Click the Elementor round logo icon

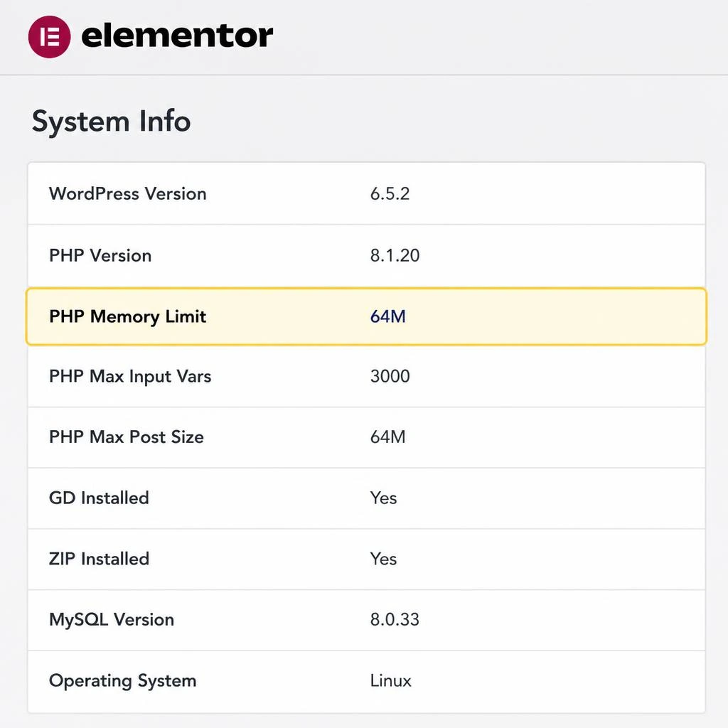coord(49,37)
